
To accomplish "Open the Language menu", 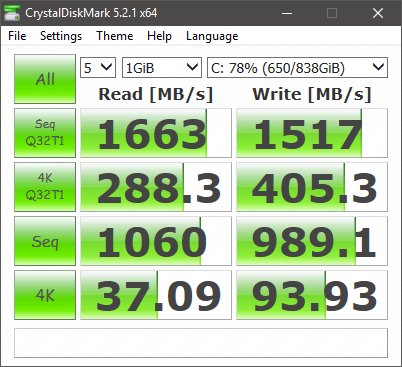I will click(212, 36).
